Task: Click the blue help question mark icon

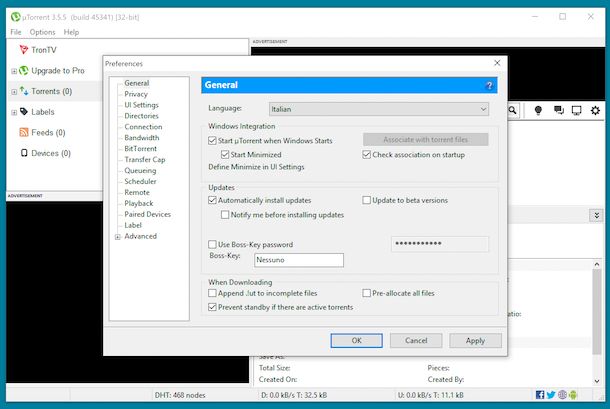Action: click(489, 85)
